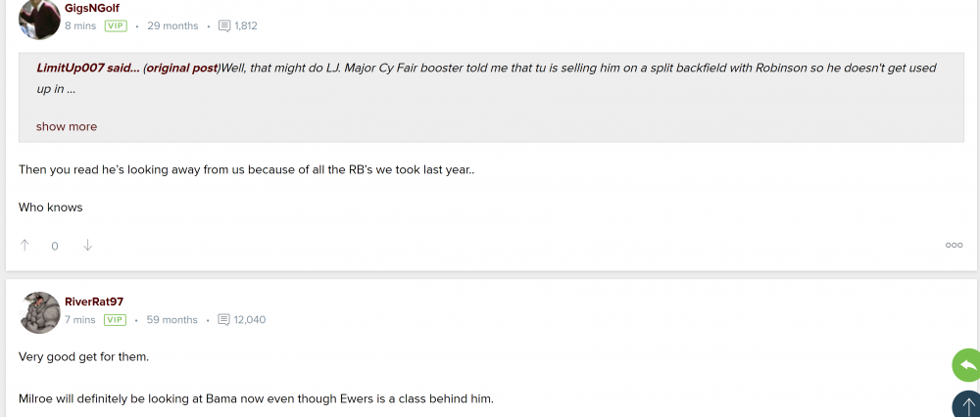Click RiverRat97's post count icon
Viewport: 980px width, 417px height.
(x=224, y=320)
